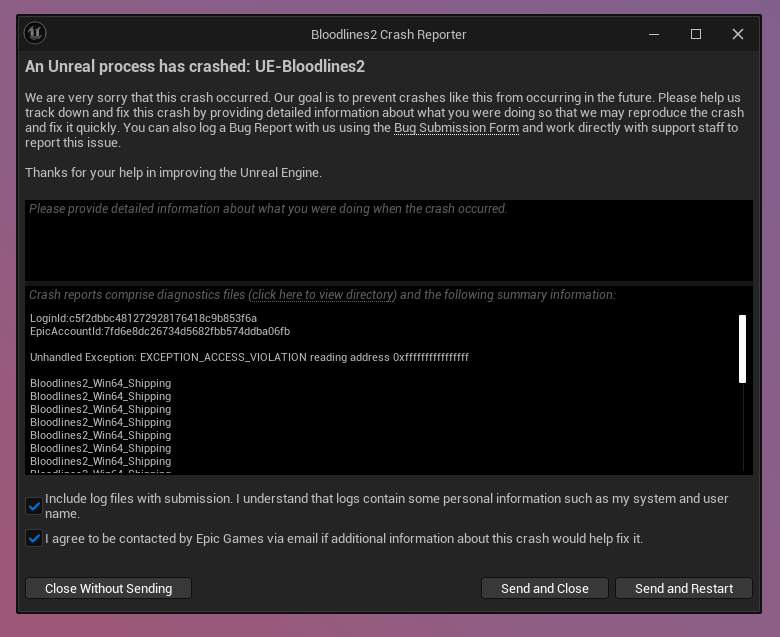
Task: Maximize the Crash Reporter window
Action: coord(696,34)
